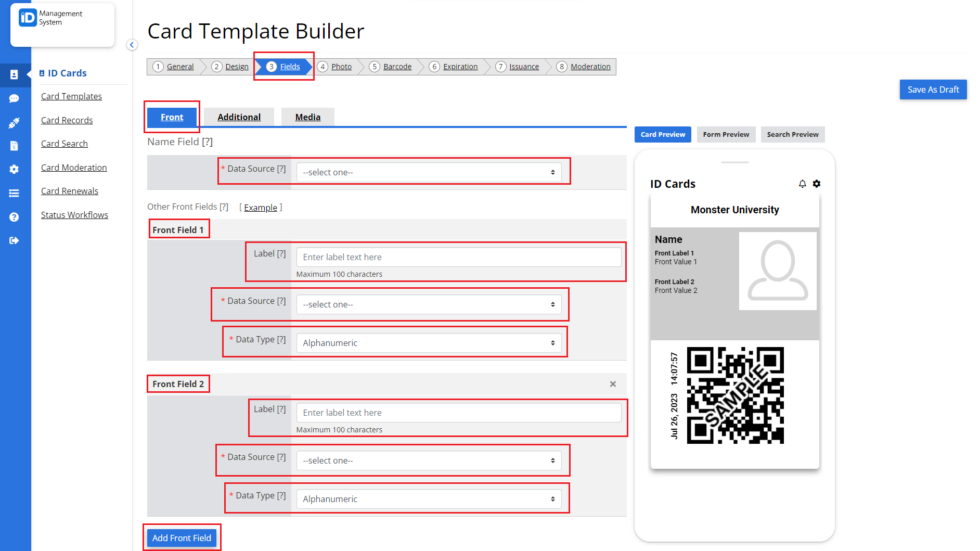Open the Alphanumeric Data Type dropdown for Front Field 1

tap(430, 342)
